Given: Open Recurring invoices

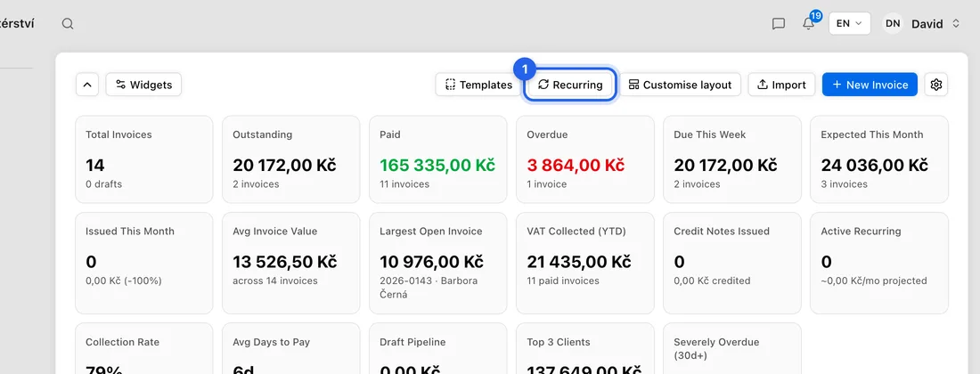Looking at the screenshot, I should (x=570, y=85).
